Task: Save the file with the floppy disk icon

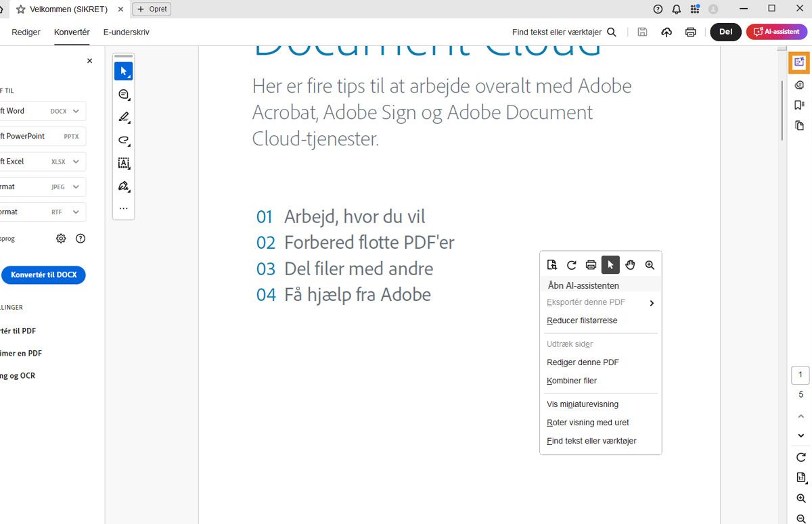Action: [642, 32]
